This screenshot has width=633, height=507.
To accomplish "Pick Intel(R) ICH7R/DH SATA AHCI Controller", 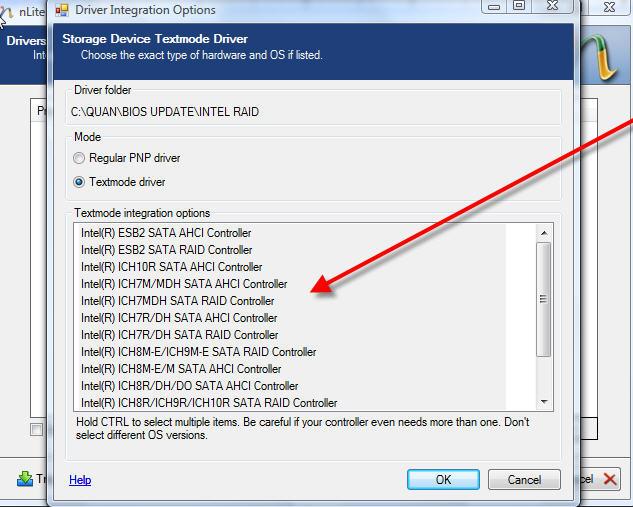I will [x=289, y=318].
